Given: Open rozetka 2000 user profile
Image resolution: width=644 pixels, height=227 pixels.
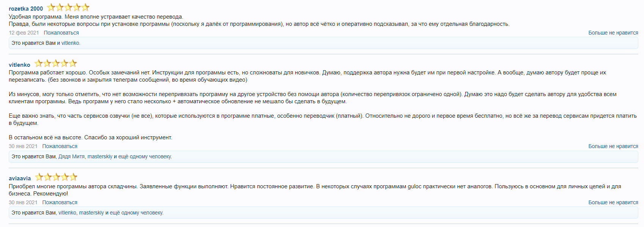Looking at the screenshot, I should coord(26,9).
